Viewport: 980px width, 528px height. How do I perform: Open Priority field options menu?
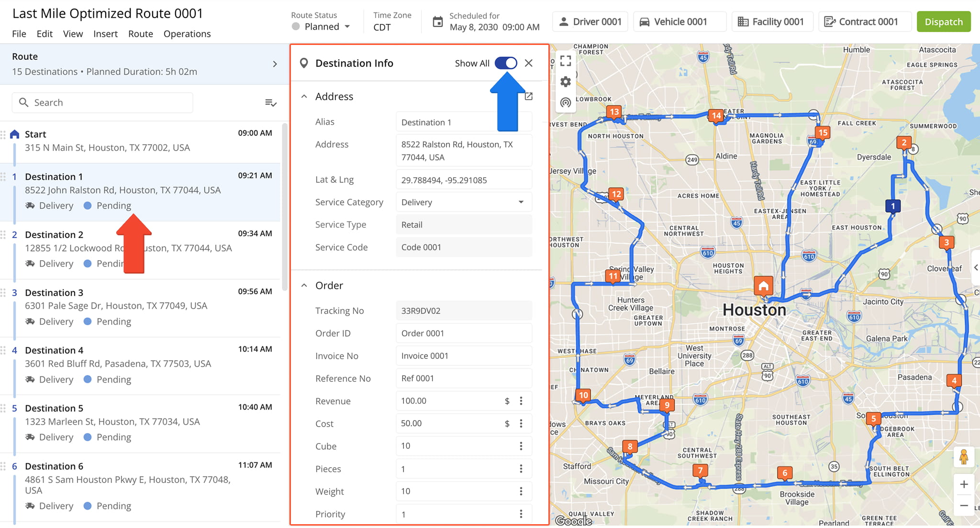pyautogui.click(x=521, y=514)
